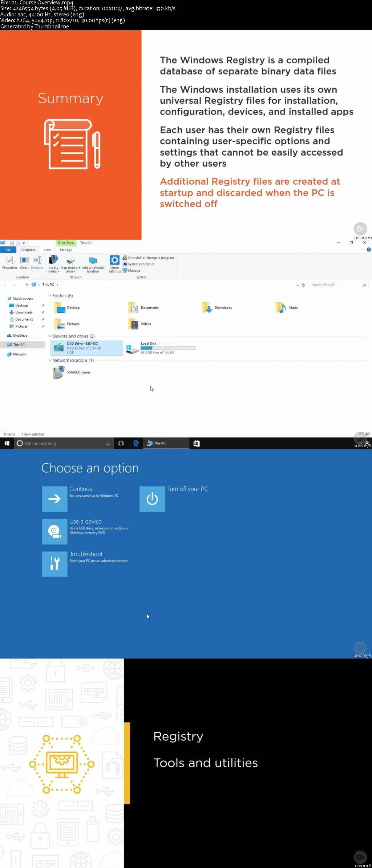
Task: Click the Continue arrow tile
Action: pos(54,499)
